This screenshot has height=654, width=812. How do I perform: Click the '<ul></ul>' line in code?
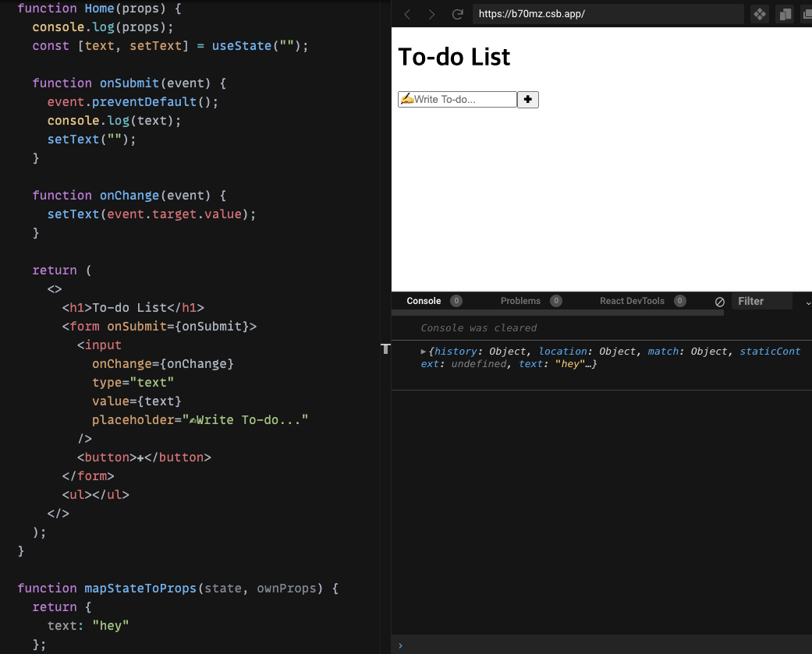coord(96,495)
